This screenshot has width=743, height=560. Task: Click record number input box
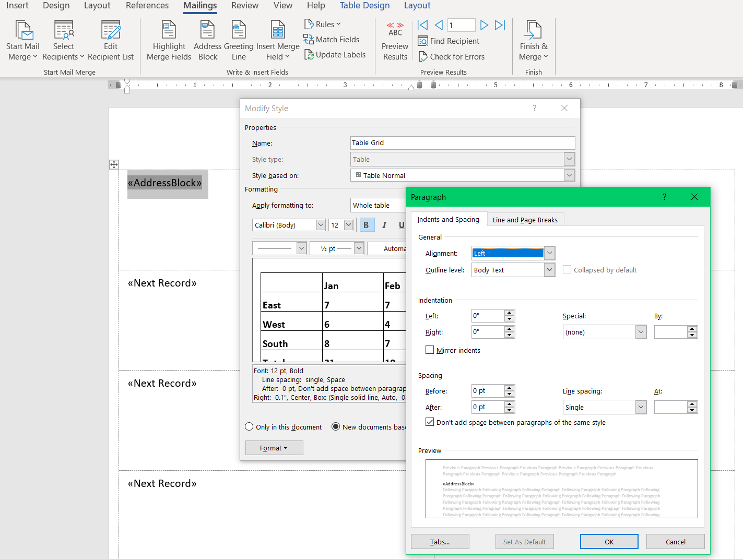[x=461, y=25]
